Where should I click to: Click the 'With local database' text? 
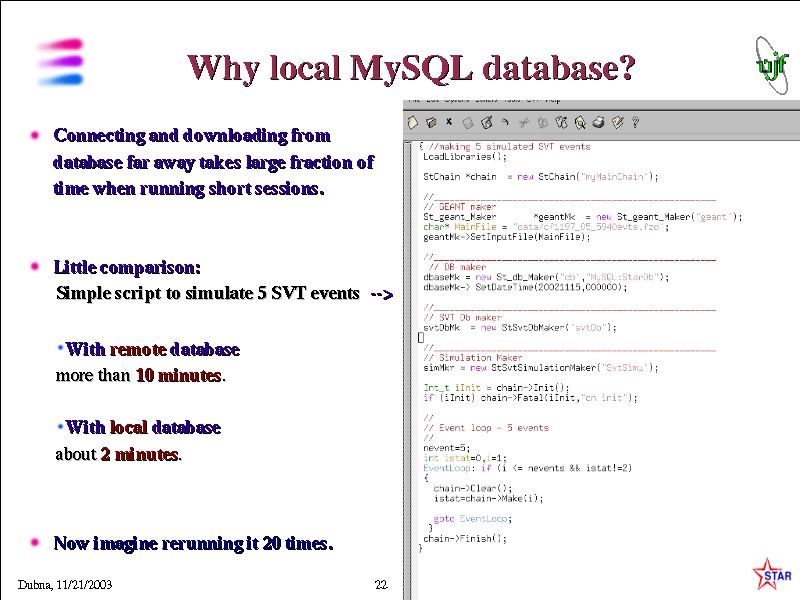click(143, 428)
